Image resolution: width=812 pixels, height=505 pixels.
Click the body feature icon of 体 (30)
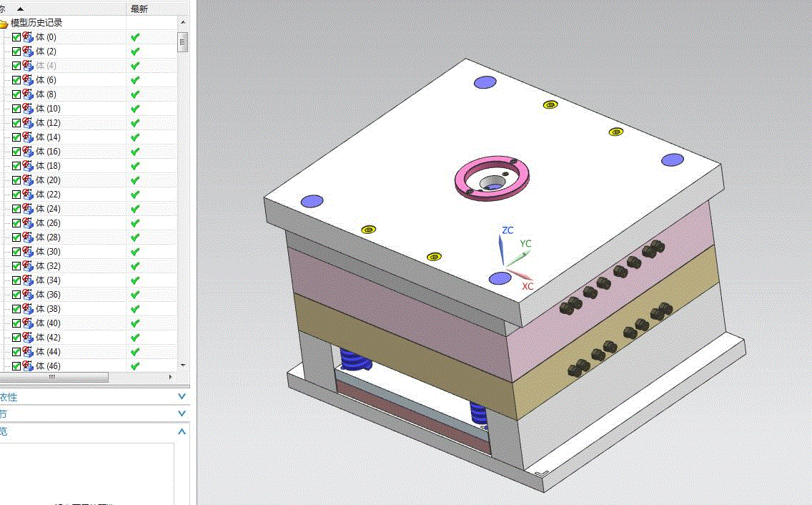click(28, 252)
